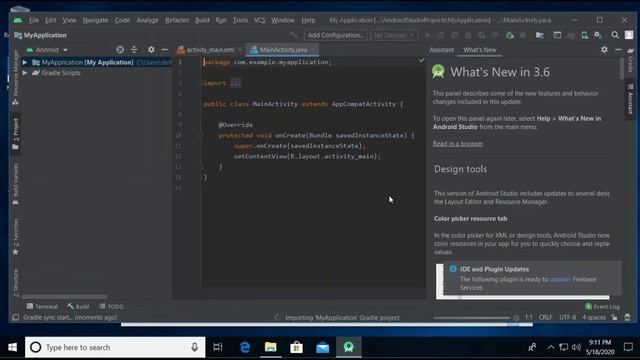Open the View menu
Screen dimensions: 640x360
69,20
